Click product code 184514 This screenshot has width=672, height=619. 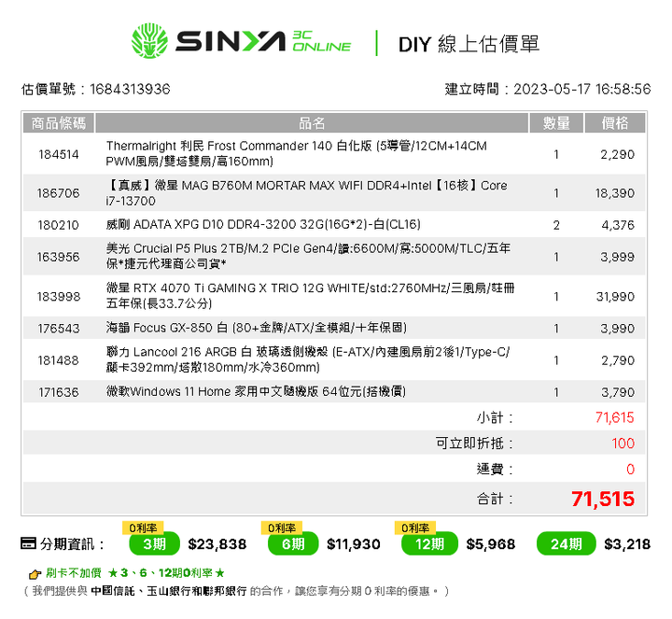pos(59,154)
